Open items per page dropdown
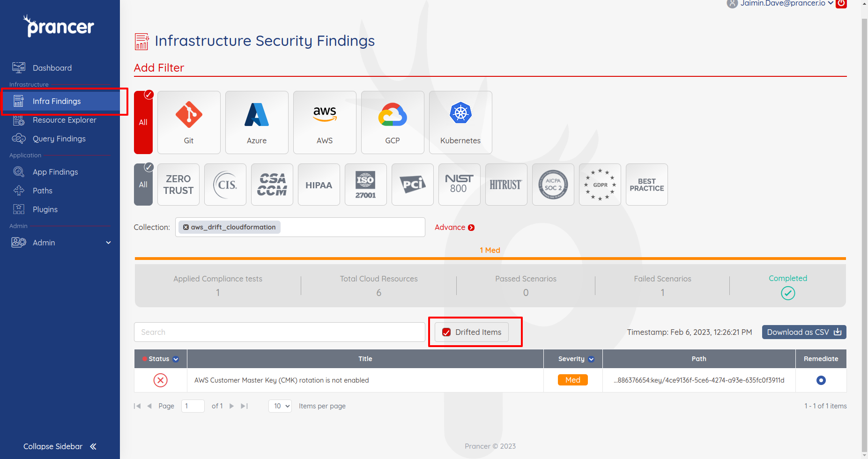 click(280, 406)
